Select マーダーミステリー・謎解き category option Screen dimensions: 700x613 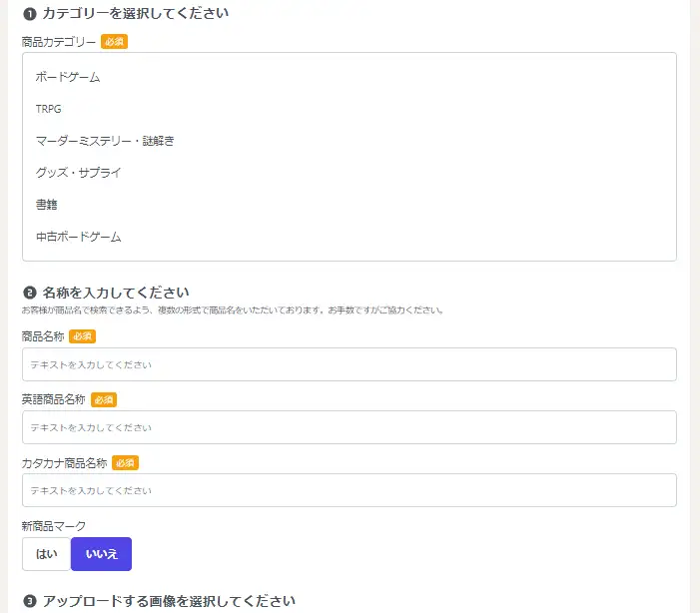pyautogui.click(x=105, y=141)
